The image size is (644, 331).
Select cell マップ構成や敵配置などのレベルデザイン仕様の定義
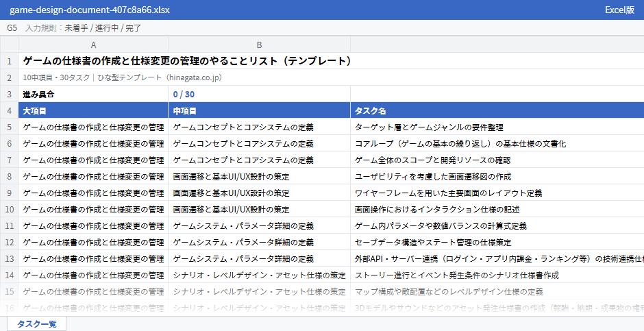497,291
